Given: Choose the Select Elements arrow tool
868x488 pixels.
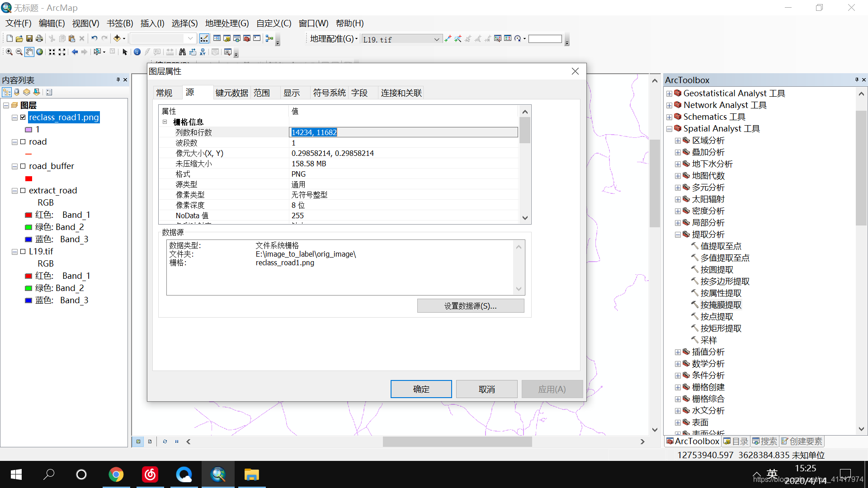Looking at the screenshot, I should point(125,52).
